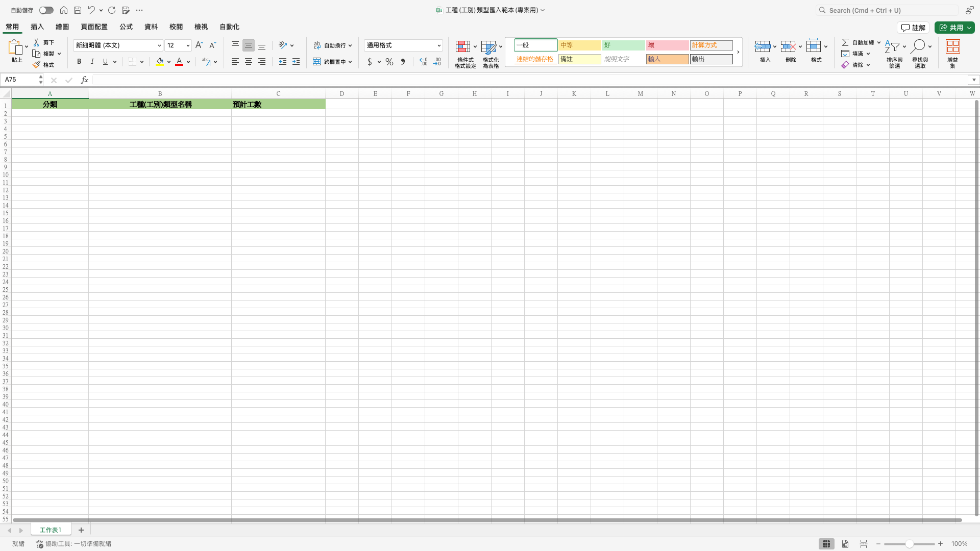Screen dimensions: 980x551
Task: Click the Format Painter brush icon
Action: [x=37, y=65]
